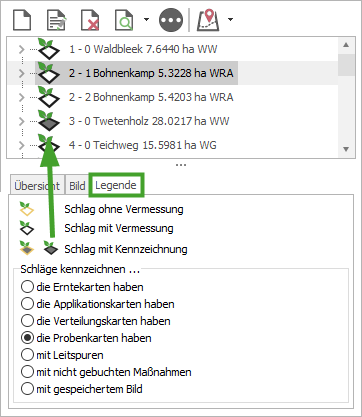Screen dimensions: 362x417
Task: Expand the 1 - 0 Waldbleek tree node
Action: point(22,49)
